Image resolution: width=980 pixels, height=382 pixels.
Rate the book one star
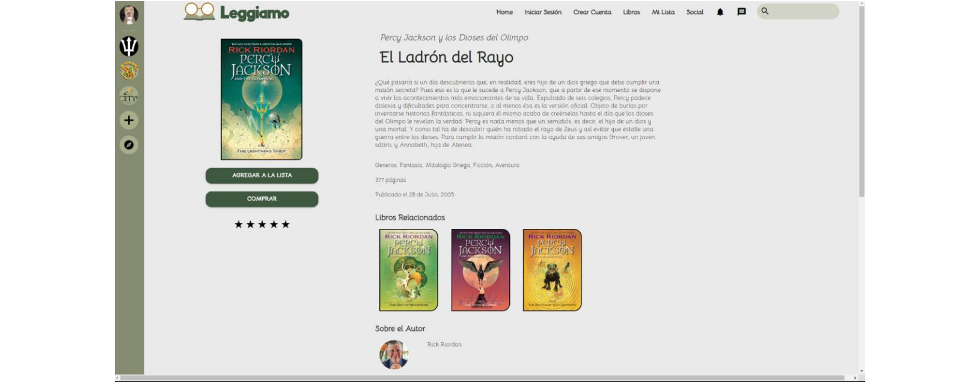pyautogui.click(x=239, y=224)
